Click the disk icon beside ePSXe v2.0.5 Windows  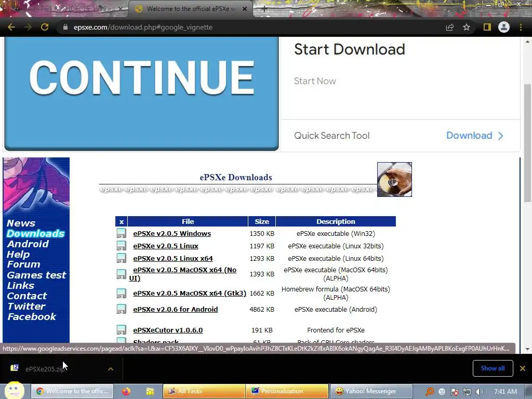point(122,233)
